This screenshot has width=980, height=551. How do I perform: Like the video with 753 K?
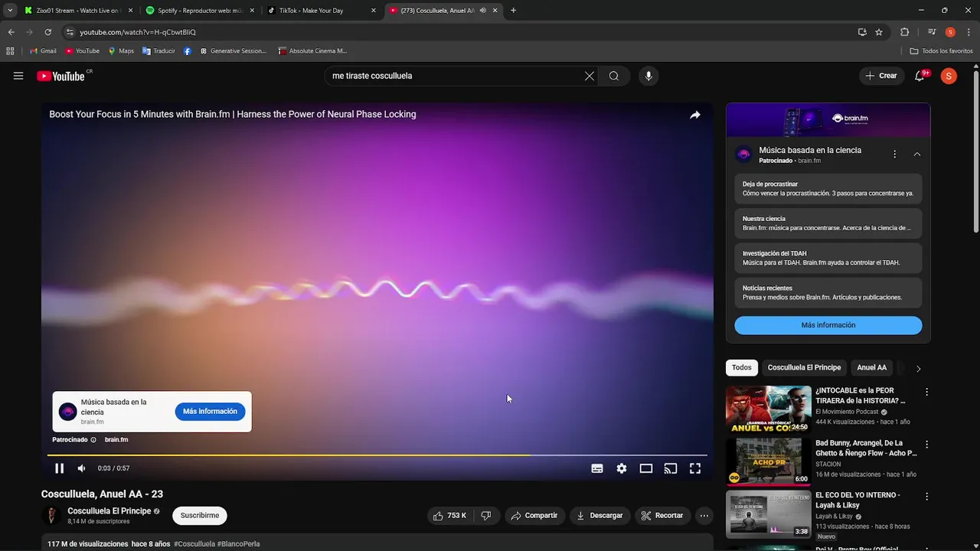pyautogui.click(x=449, y=516)
